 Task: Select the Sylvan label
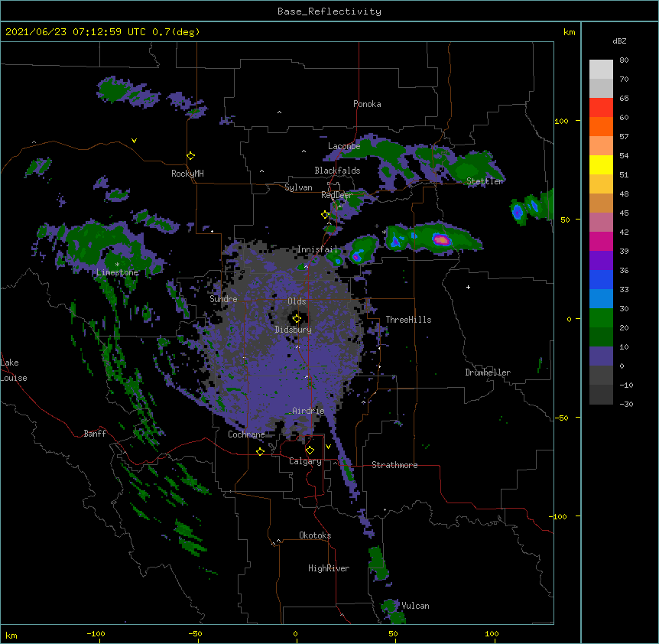pos(298,187)
